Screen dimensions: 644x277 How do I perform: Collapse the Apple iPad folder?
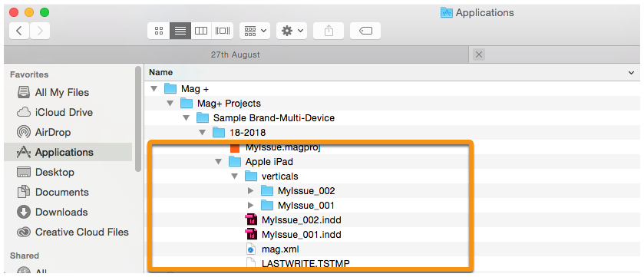pyautogui.click(x=218, y=162)
